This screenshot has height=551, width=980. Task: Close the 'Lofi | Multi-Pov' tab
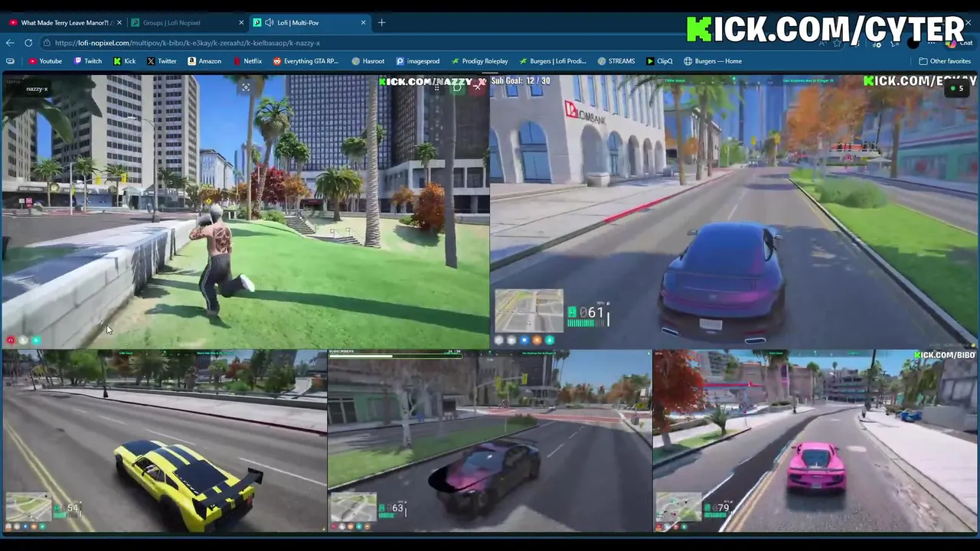pyautogui.click(x=363, y=22)
